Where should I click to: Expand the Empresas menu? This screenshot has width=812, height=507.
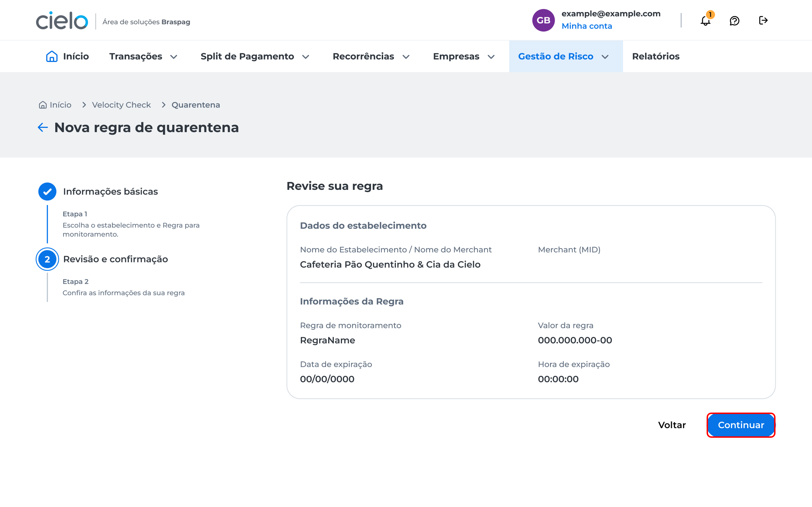[x=463, y=56]
